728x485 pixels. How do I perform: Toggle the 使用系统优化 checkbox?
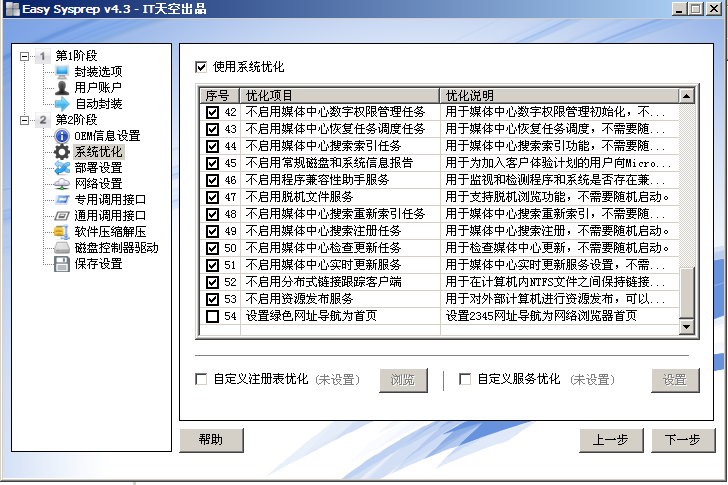[x=202, y=67]
